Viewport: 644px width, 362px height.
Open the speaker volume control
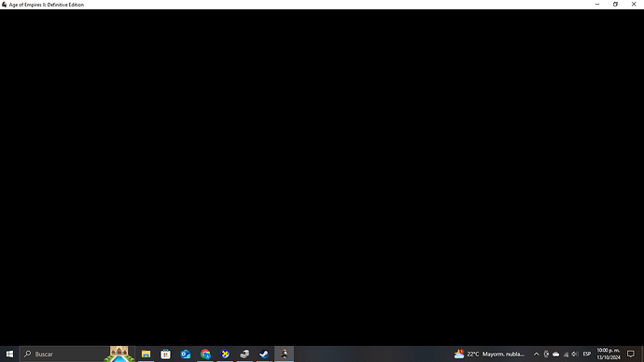[x=575, y=354]
